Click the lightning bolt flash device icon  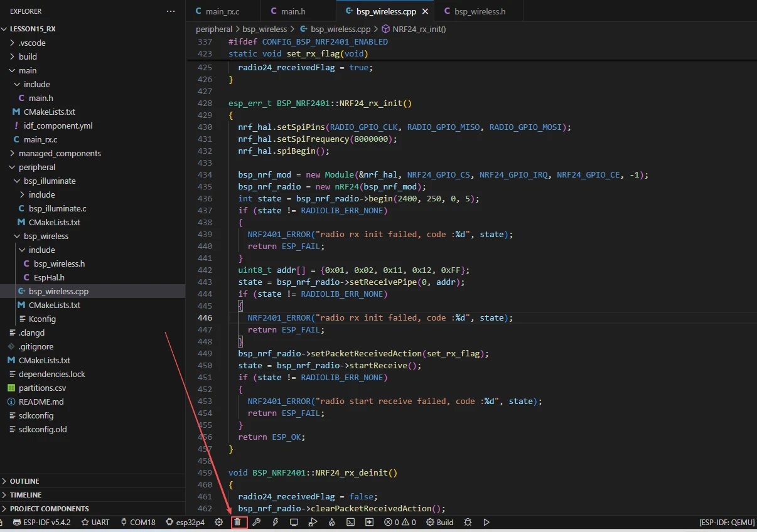tap(275, 522)
